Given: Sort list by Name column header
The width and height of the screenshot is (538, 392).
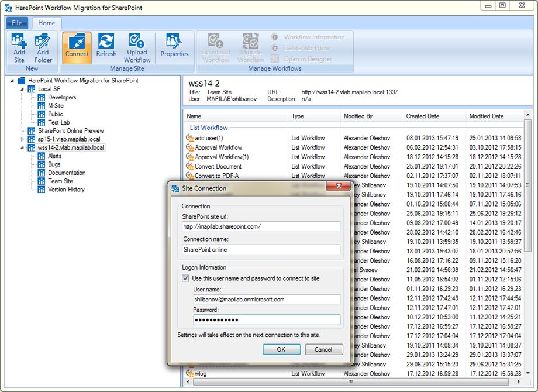Looking at the screenshot, I should pos(236,116).
